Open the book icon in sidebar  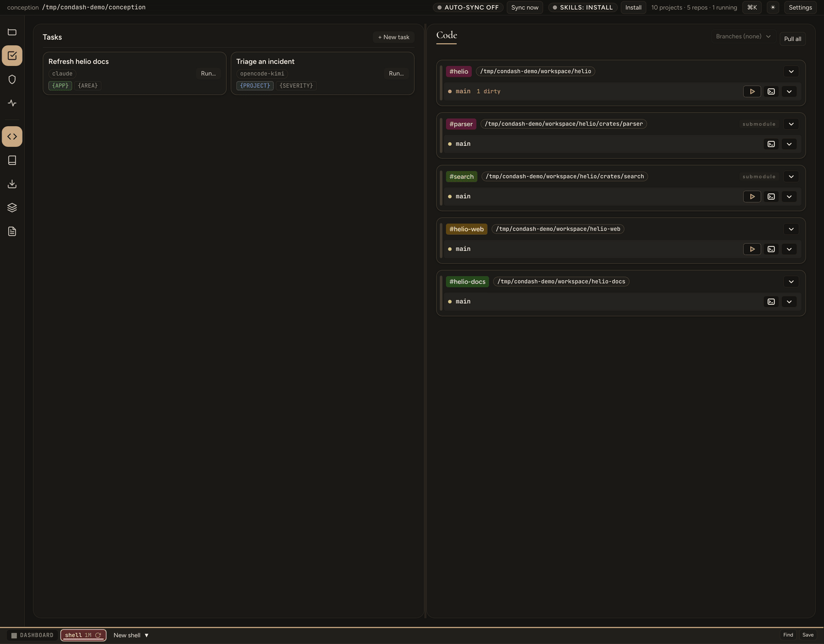point(12,160)
